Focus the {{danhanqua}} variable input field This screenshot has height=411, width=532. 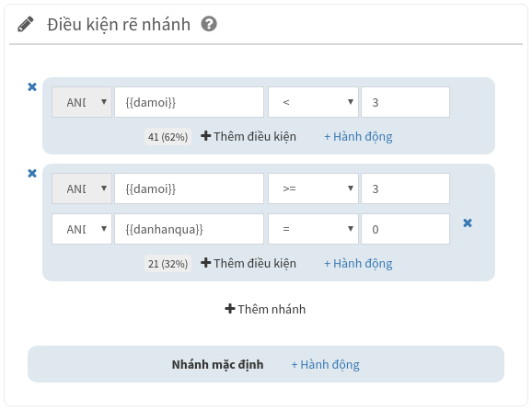[189, 229]
